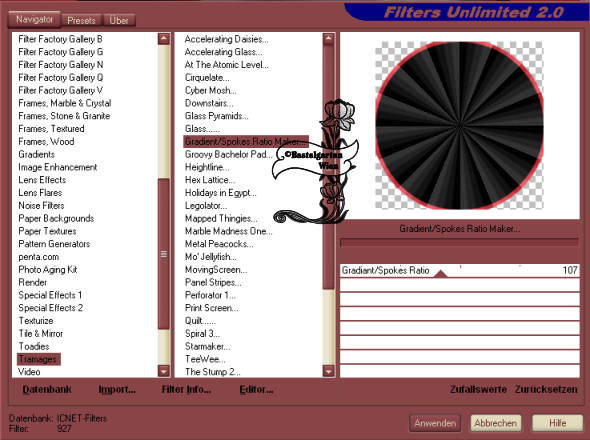The width and height of the screenshot is (590, 440).
Task: Select Filter Factory Gallery Q category
Action: [61, 78]
